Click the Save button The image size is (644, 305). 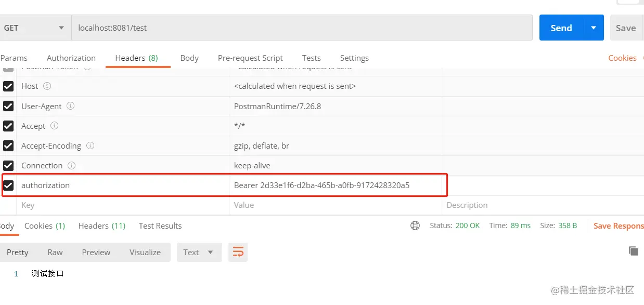pyautogui.click(x=626, y=28)
